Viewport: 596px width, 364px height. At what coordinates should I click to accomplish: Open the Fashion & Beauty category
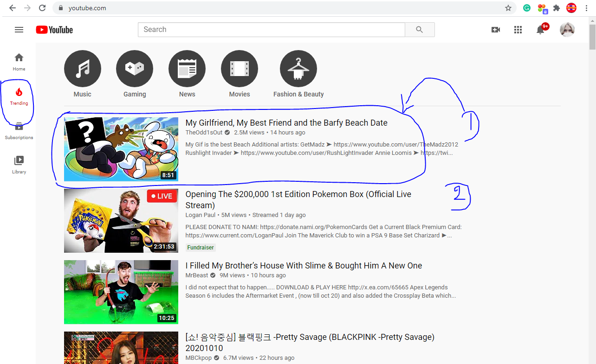[x=298, y=68]
